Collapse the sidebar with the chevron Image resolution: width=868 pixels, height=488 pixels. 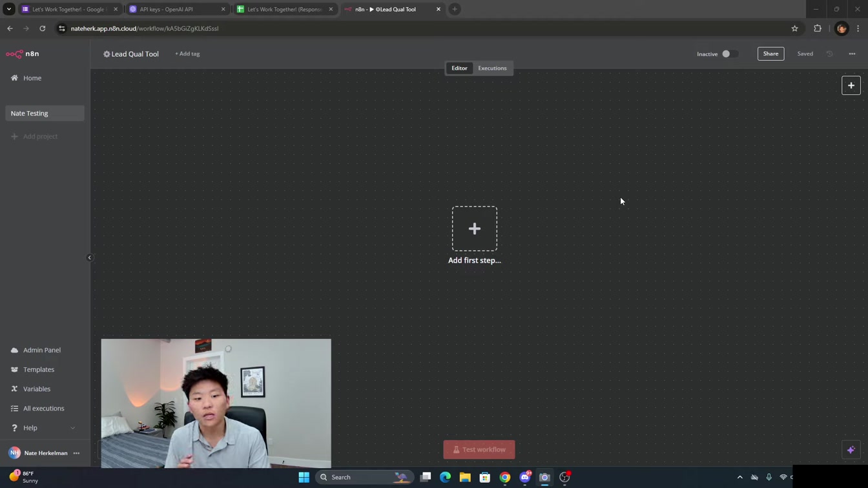click(x=90, y=258)
